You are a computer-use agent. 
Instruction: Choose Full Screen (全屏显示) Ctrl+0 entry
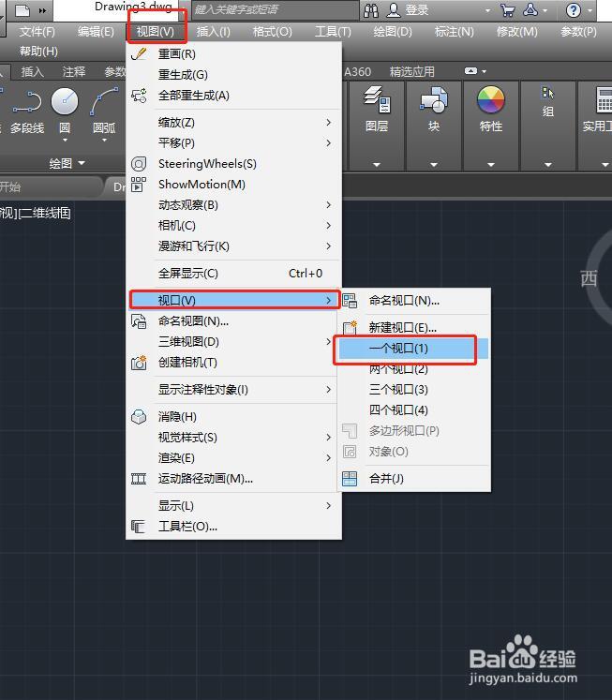coord(234,274)
